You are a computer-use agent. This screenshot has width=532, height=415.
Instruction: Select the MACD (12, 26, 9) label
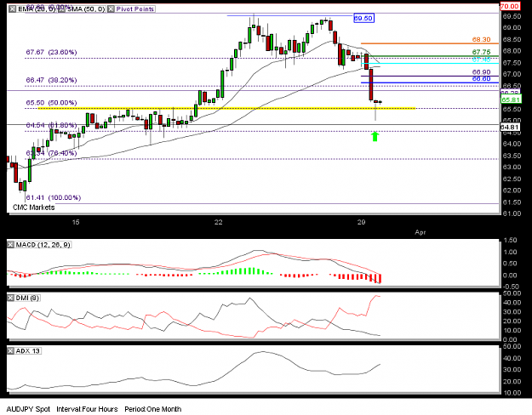tap(43, 244)
